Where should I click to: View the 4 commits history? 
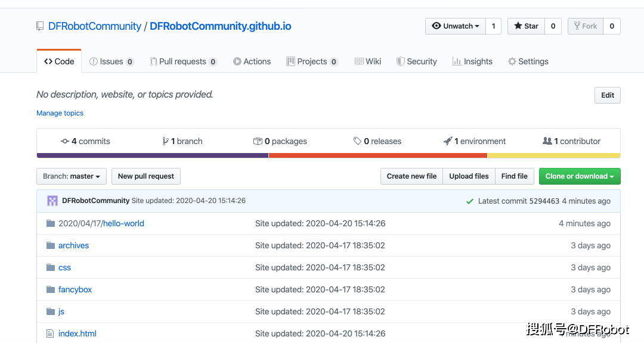click(85, 141)
